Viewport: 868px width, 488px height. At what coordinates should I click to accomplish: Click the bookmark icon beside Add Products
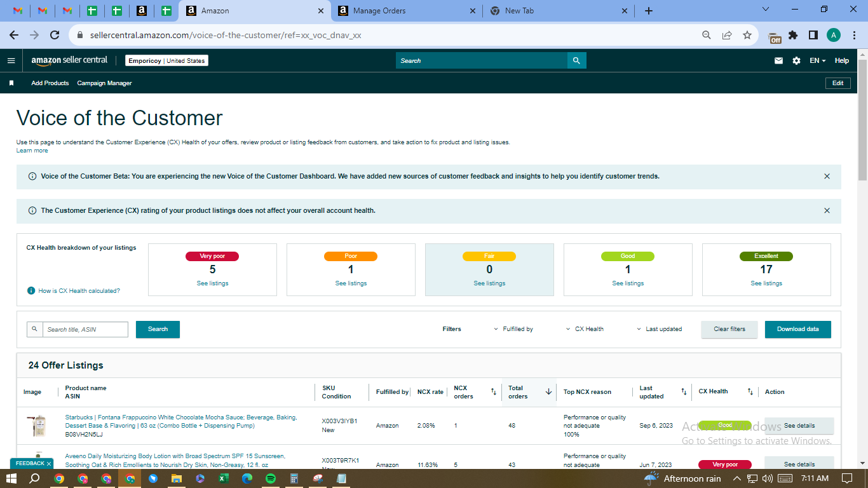pos(11,83)
